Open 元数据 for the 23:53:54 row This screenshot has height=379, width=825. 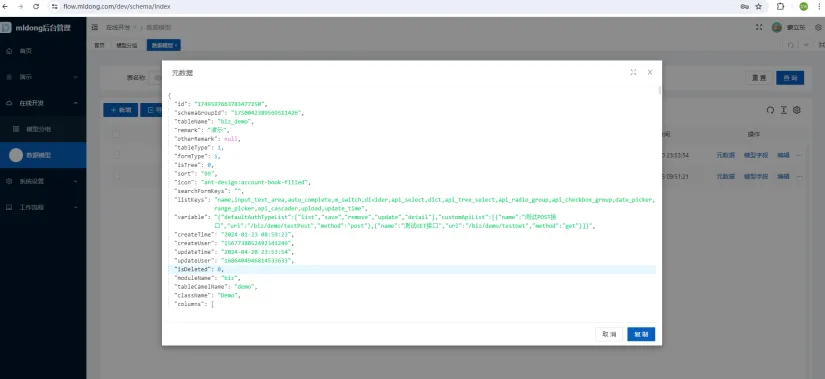coord(726,155)
